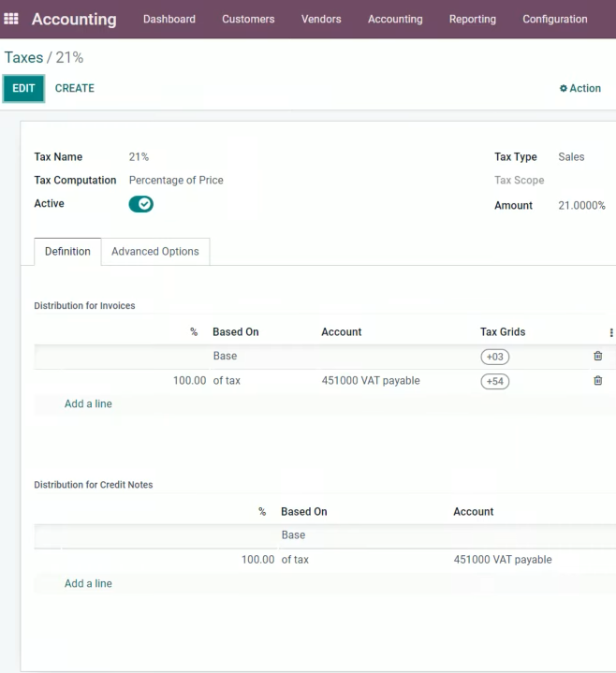Viewport: 616px width, 673px height.
Task: Click the +03 tax grid tag
Action: 495,357
